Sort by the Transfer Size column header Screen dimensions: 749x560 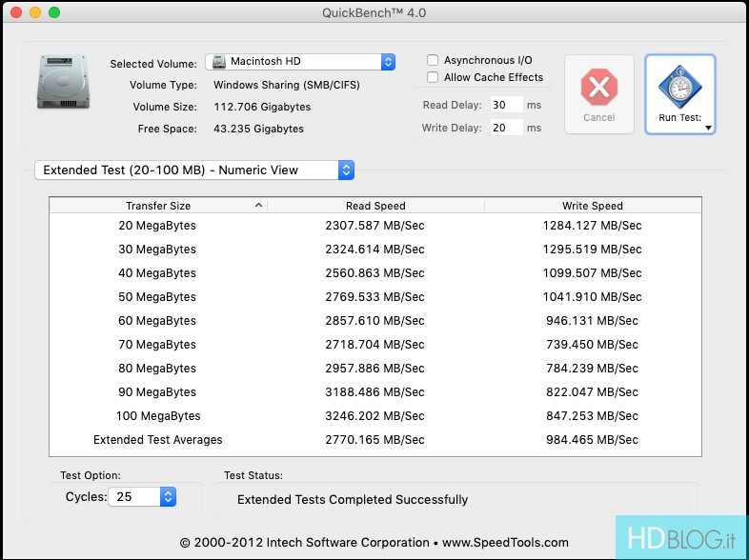(158, 206)
